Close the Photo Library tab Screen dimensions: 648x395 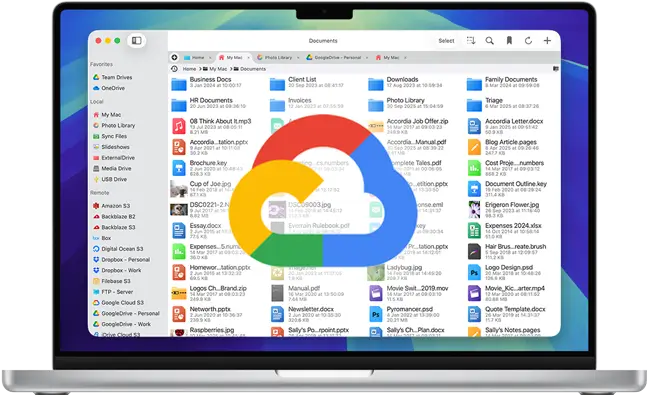click(298, 57)
